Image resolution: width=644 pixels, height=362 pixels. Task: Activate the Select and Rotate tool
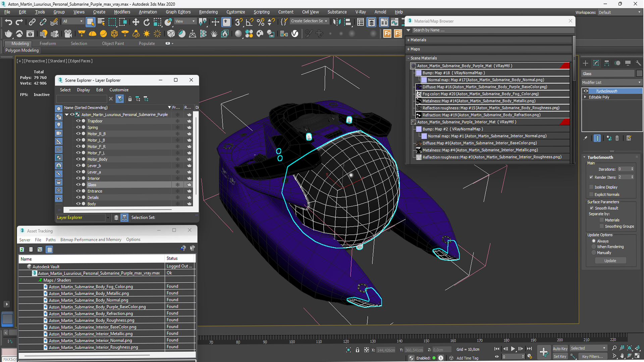147,22
